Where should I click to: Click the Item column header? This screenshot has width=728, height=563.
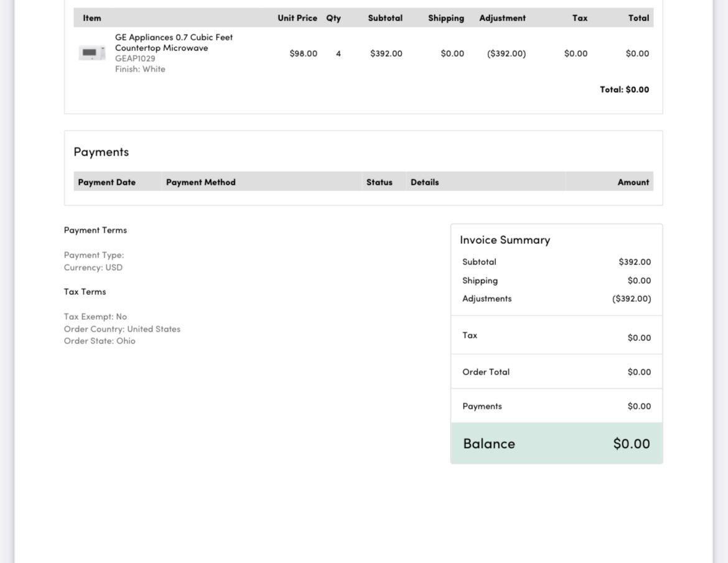click(x=92, y=18)
